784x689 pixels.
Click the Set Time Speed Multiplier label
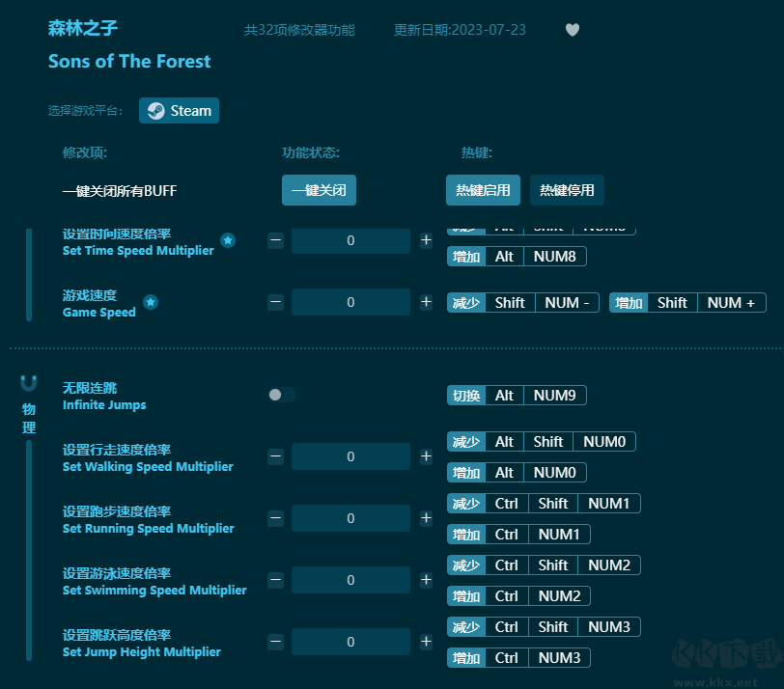(x=138, y=251)
